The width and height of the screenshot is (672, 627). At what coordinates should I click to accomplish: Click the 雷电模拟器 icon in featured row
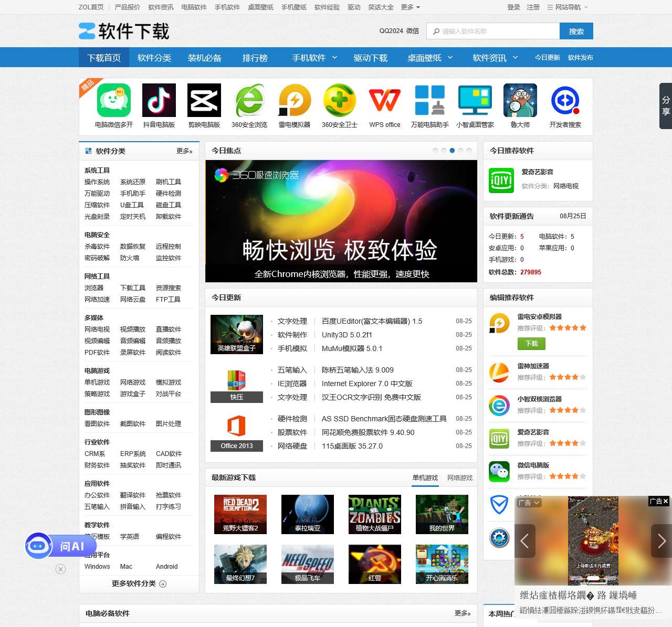(x=295, y=100)
